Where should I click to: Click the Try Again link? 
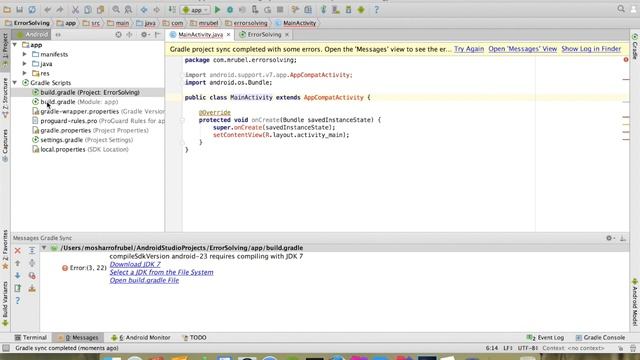coord(469,49)
